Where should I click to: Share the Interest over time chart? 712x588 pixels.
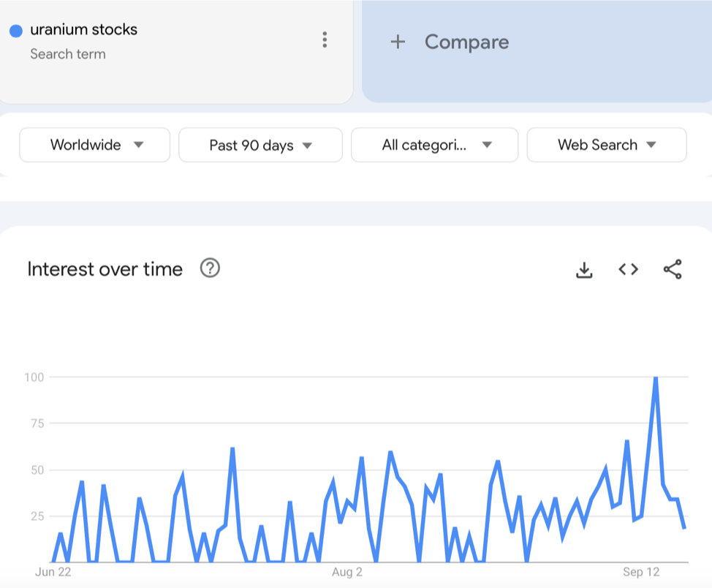click(x=673, y=269)
